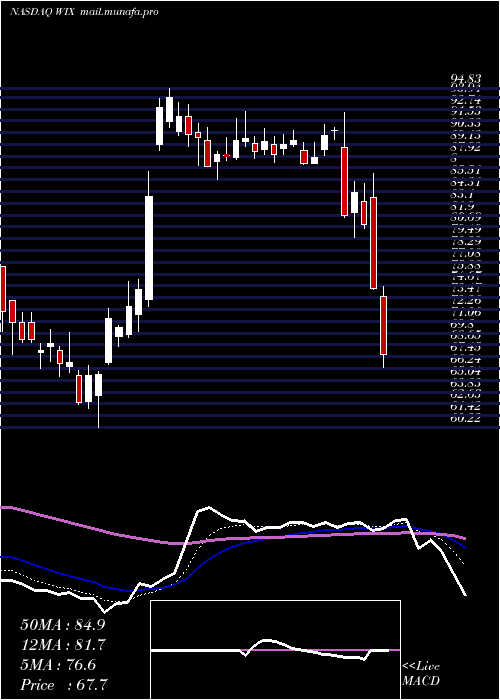Click the NASDAQ WIX chart title
Screen dimensions: 500x700
tap(43, 12)
